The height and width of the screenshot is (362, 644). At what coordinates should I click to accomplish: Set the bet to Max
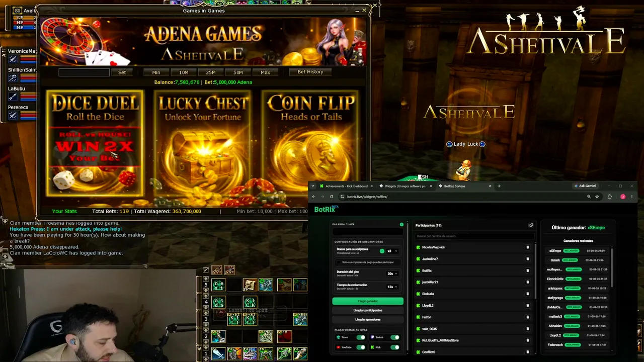click(x=265, y=72)
